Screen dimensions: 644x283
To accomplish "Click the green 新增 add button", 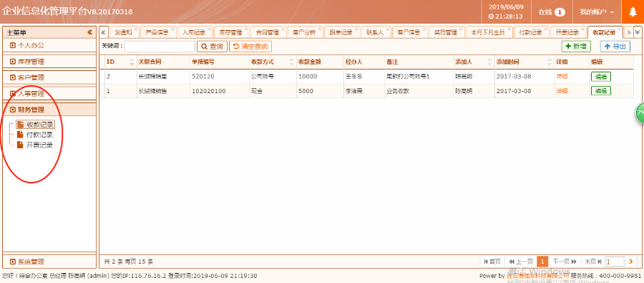I will pyautogui.click(x=576, y=47).
